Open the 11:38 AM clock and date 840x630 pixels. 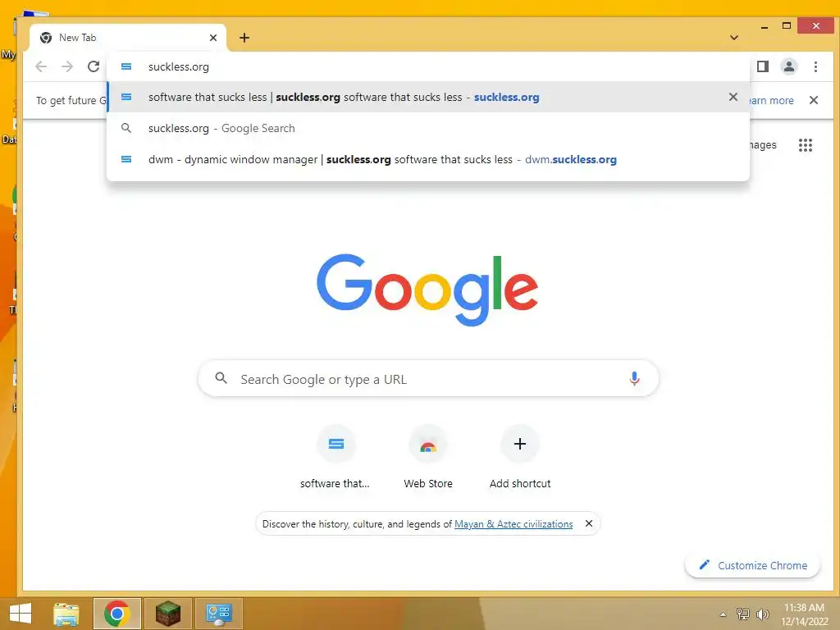click(805, 614)
